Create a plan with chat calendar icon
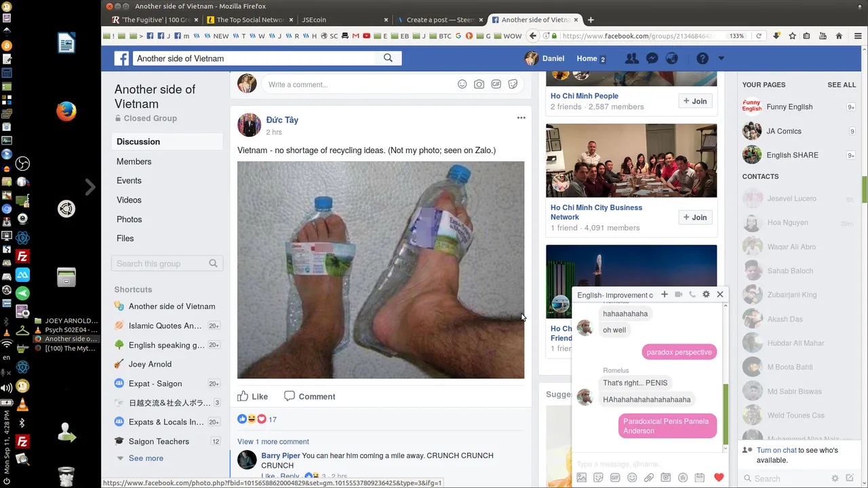 (700, 478)
